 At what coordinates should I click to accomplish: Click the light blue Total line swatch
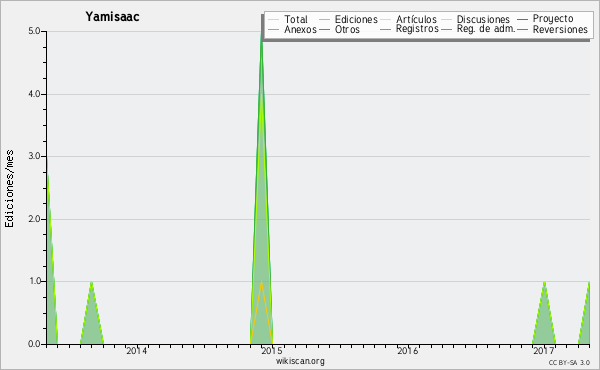[274, 19]
